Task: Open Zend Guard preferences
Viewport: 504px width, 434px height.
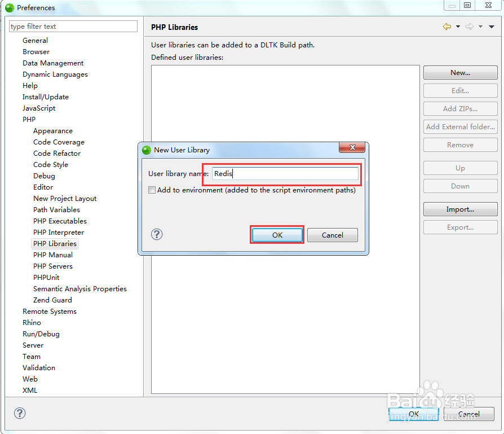Action: [x=52, y=300]
